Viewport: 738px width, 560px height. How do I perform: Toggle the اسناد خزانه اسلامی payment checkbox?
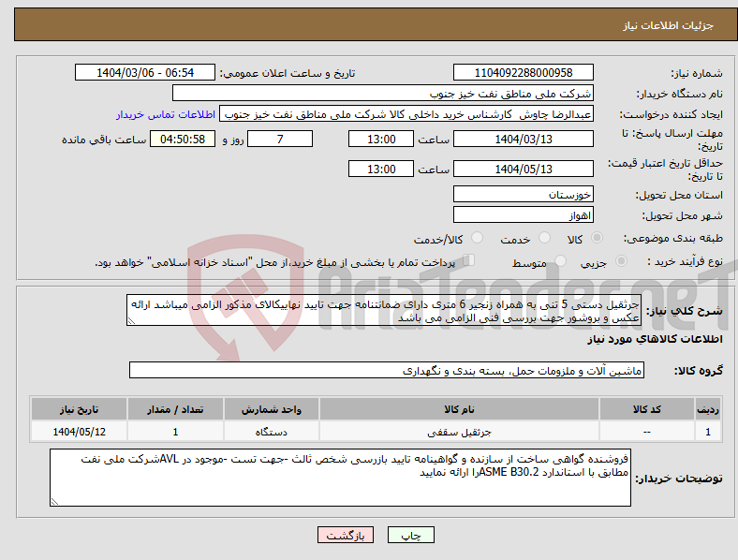(468, 260)
